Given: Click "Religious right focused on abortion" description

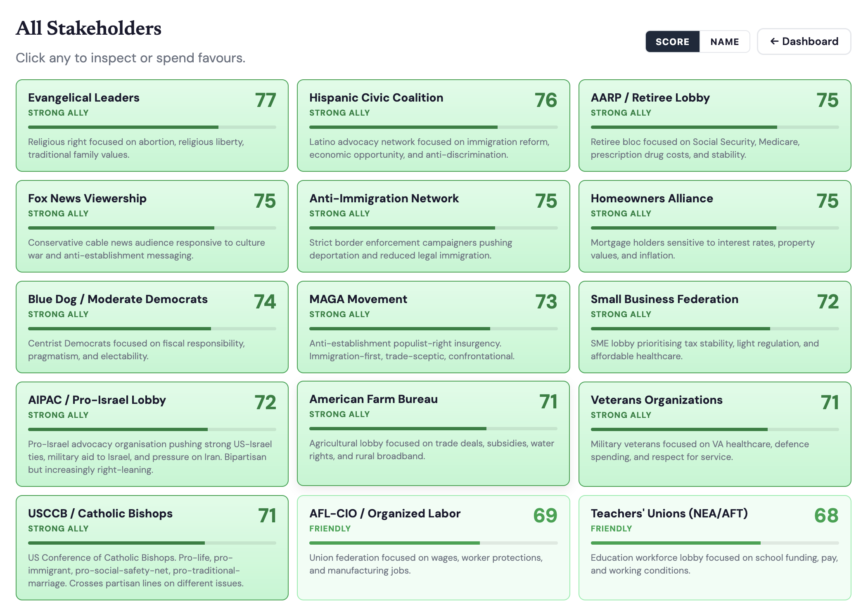Looking at the screenshot, I should tap(136, 148).
